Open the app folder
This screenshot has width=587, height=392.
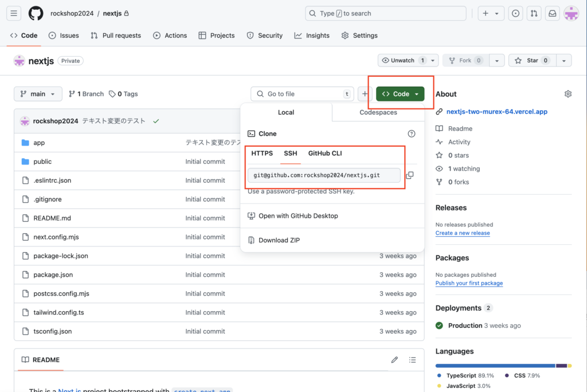coord(39,143)
